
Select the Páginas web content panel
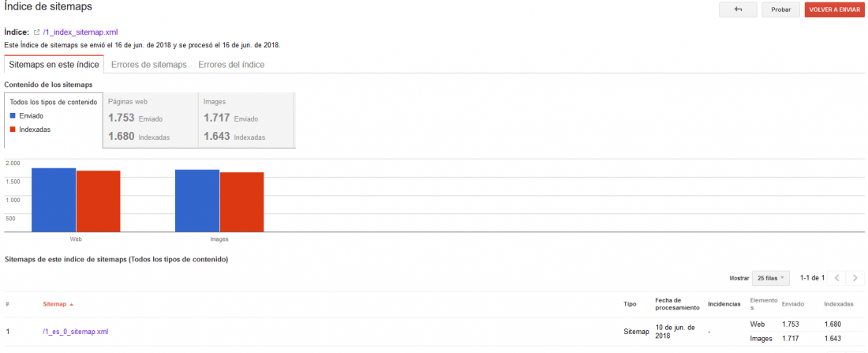151,120
